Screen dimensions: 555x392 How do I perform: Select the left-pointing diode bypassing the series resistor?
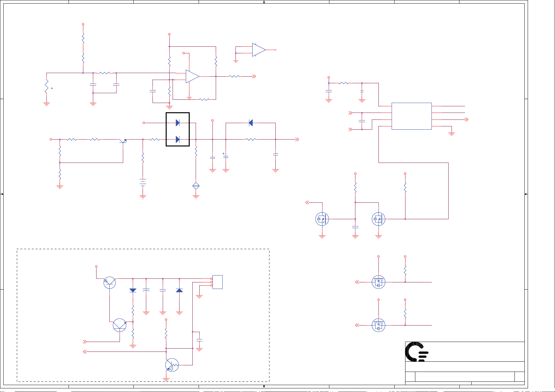click(251, 123)
